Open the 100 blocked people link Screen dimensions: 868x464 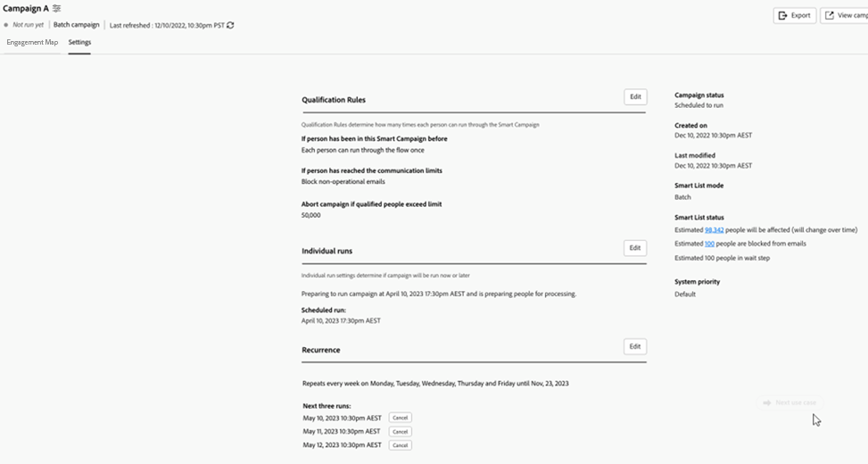pos(709,244)
